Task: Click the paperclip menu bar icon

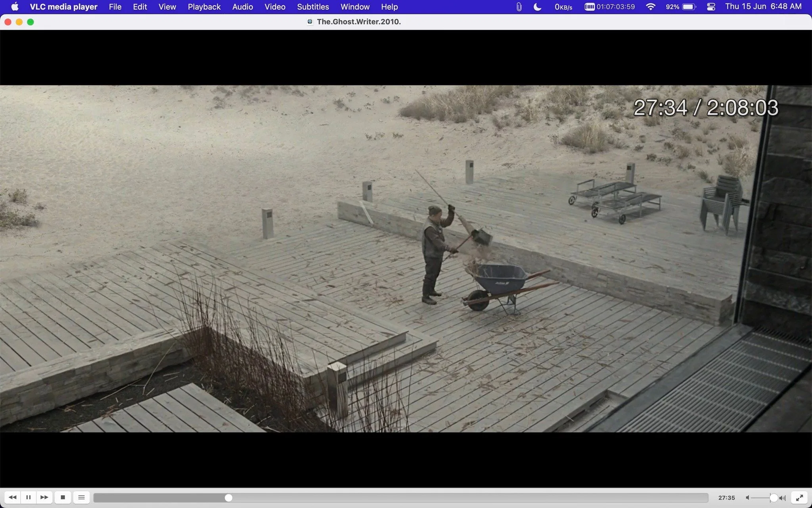Action: click(519, 7)
